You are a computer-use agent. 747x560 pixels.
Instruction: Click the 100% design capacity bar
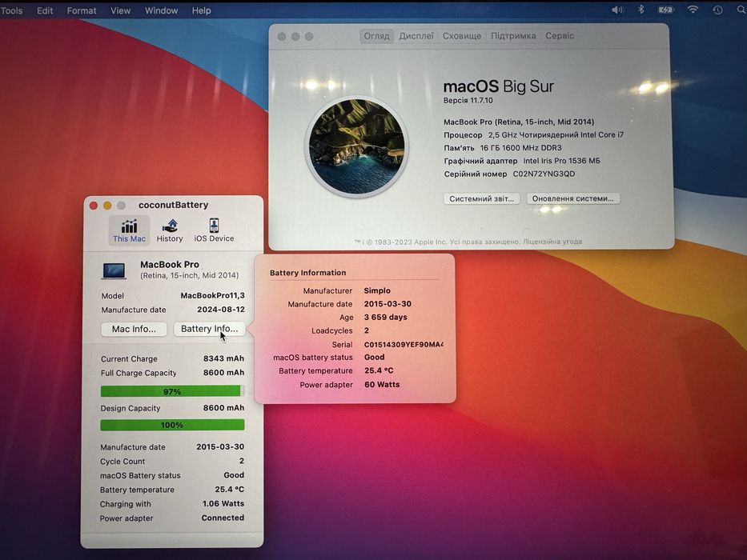pyautogui.click(x=172, y=425)
